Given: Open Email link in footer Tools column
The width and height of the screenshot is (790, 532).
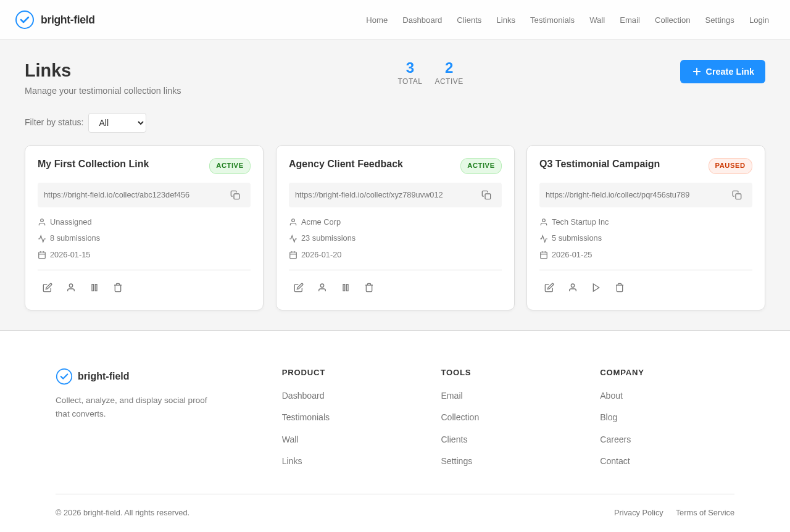Looking at the screenshot, I should click(x=452, y=396).
